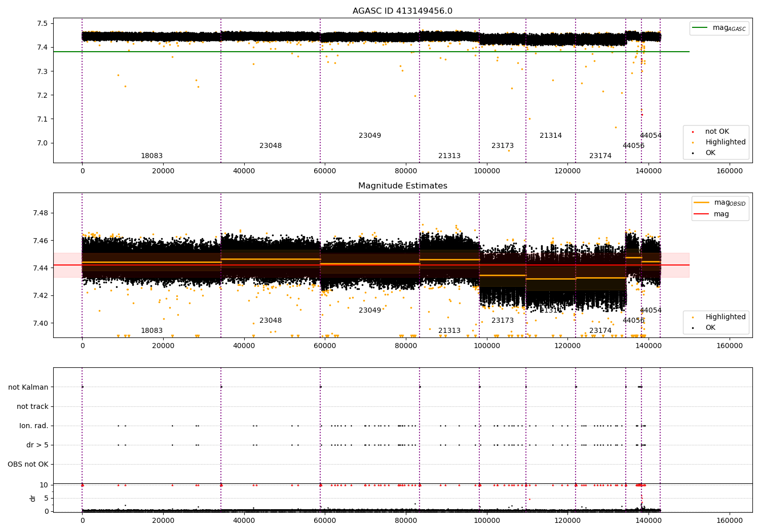Screen dimensions: 760x532
Task: Click the 7.0 y-axis tick label
Action: 43,143
